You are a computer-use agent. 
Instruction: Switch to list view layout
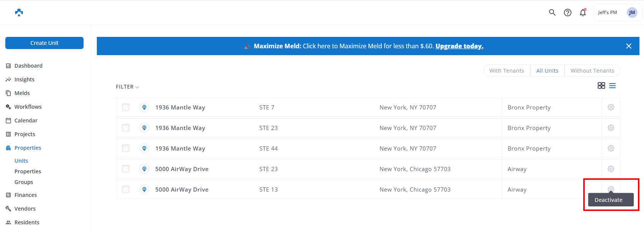point(612,86)
